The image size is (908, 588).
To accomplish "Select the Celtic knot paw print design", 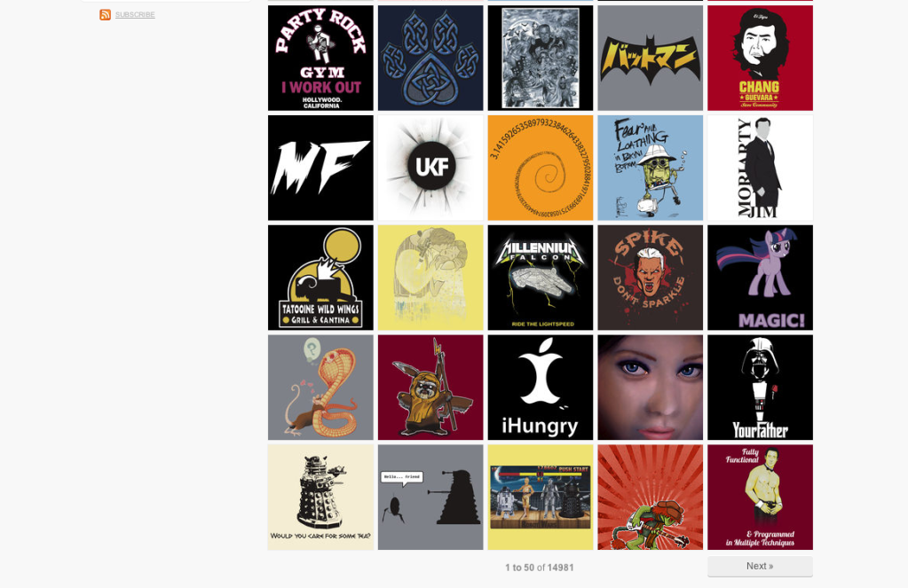I will (430, 58).
